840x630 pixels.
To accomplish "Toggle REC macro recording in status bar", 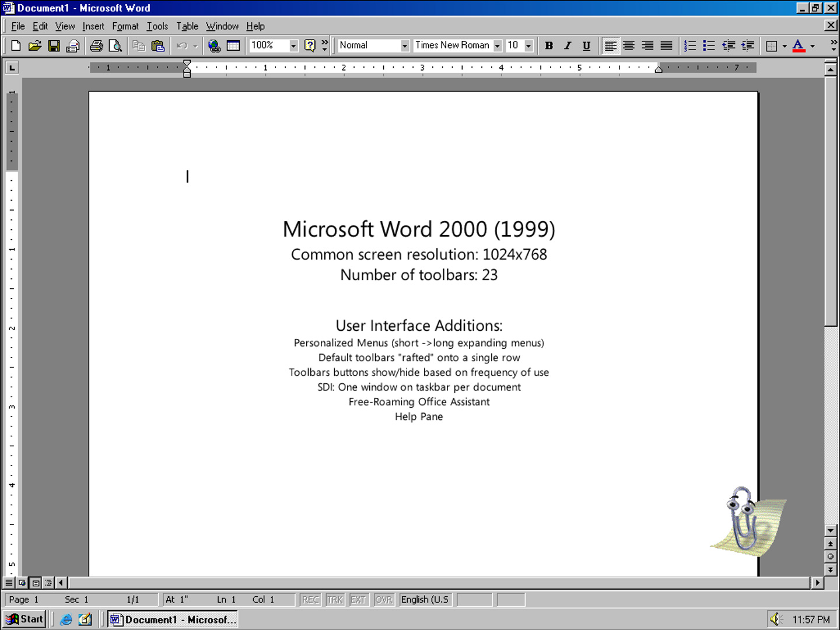I will click(310, 600).
